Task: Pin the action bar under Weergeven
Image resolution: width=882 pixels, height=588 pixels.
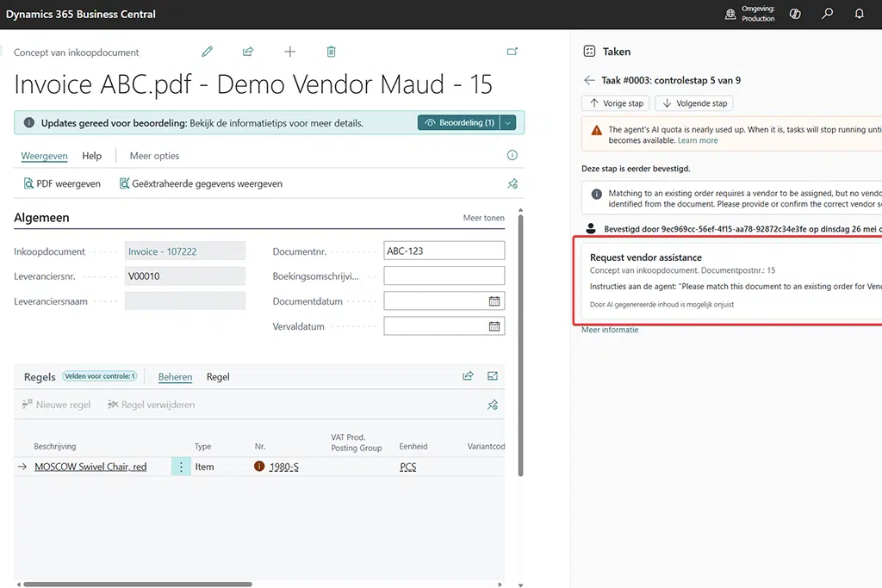Action: 512,184
